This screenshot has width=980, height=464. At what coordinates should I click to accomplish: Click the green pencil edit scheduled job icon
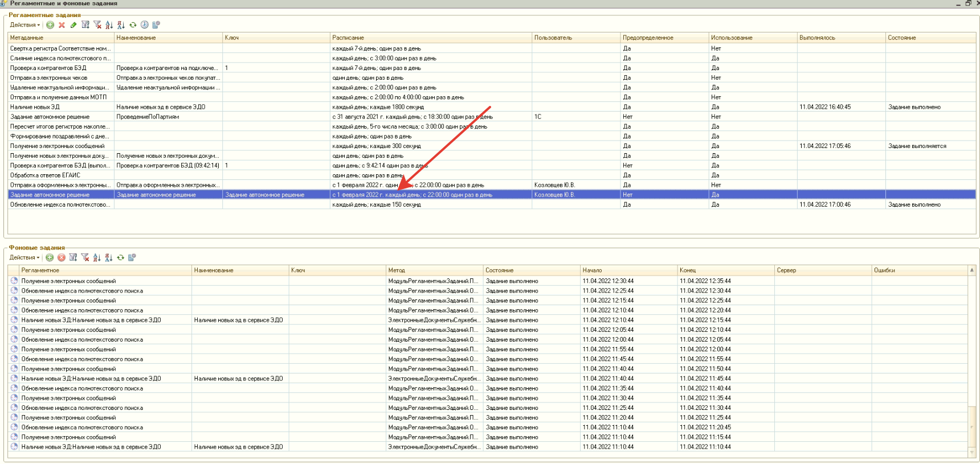click(73, 25)
